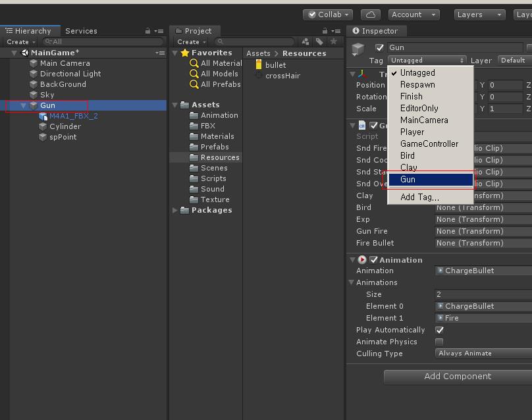The height and width of the screenshot is (420, 532).
Task: Choose the Gun tag from list
Action: [430, 180]
